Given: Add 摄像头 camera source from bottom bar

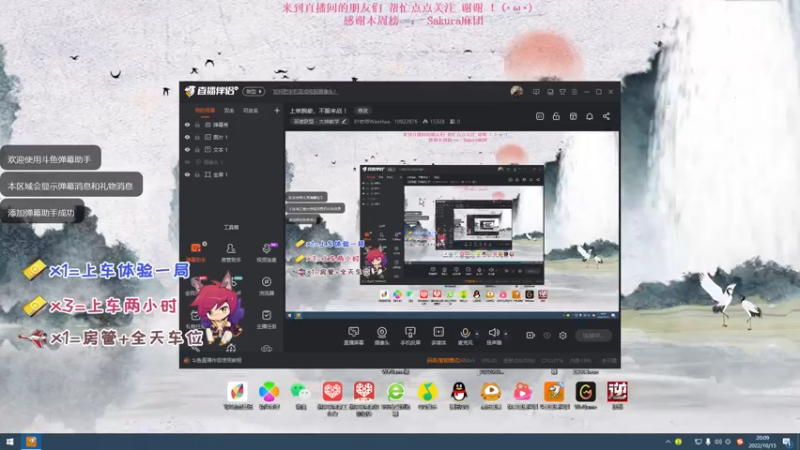Looking at the screenshot, I should point(382,336).
